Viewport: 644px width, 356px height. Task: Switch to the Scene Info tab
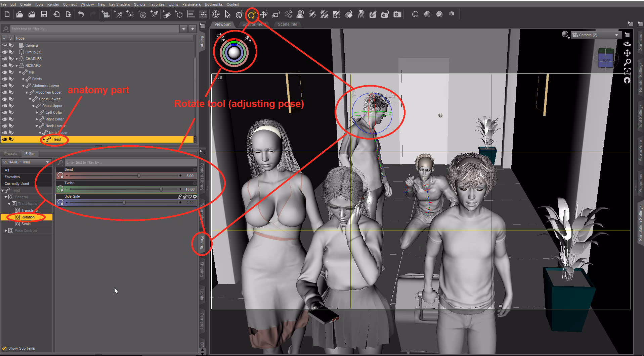pyautogui.click(x=287, y=24)
